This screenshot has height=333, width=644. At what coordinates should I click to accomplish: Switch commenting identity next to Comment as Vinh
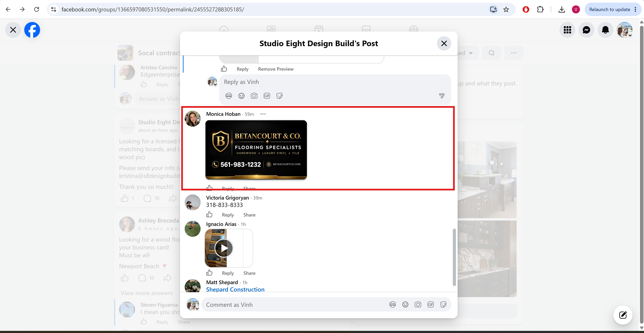point(193,304)
